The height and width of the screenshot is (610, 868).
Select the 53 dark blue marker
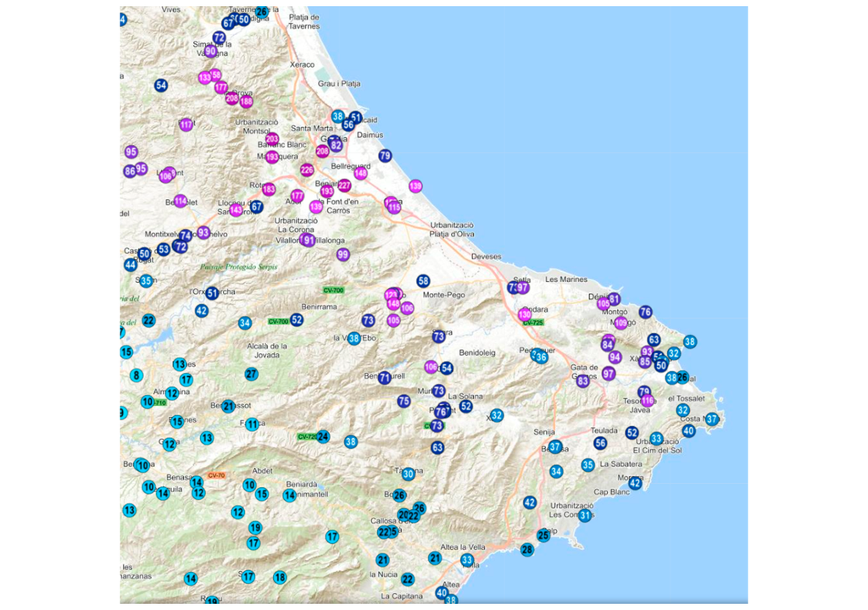point(164,249)
